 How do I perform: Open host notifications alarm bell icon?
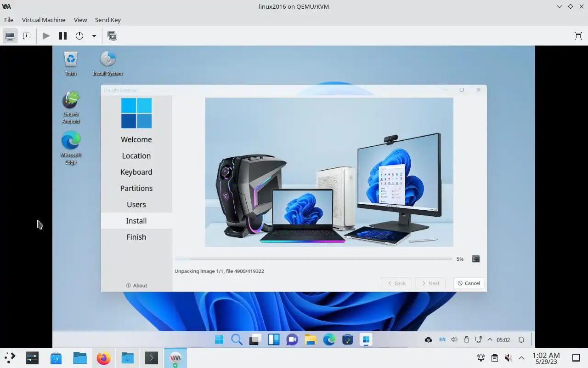coord(481,358)
